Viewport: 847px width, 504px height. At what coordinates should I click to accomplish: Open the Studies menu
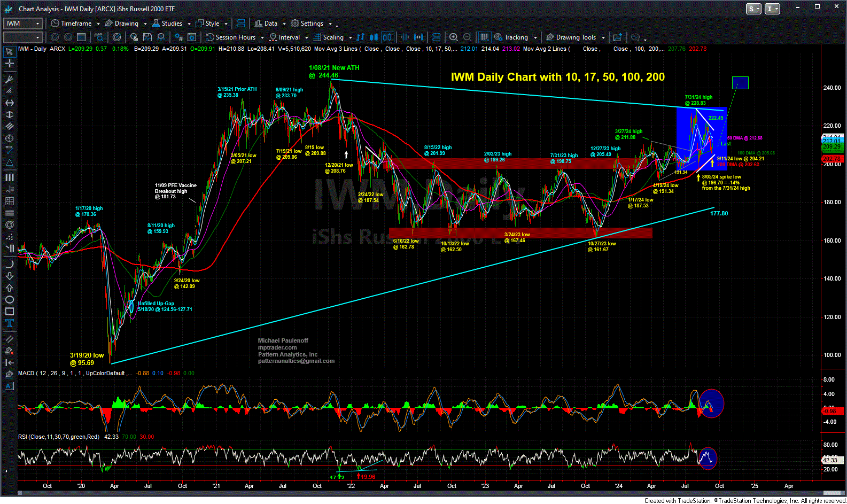pyautogui.click(x=167, y=24)
